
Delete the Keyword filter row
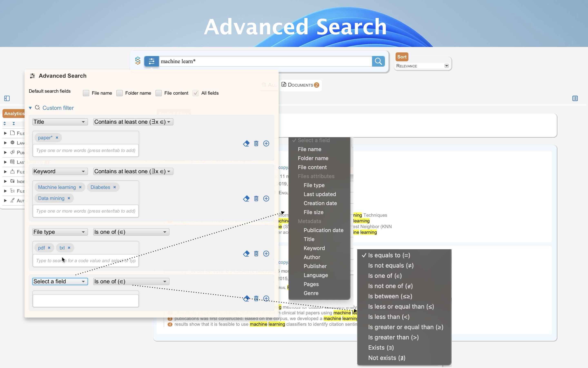pyautogui.click(x=256, y=199)
